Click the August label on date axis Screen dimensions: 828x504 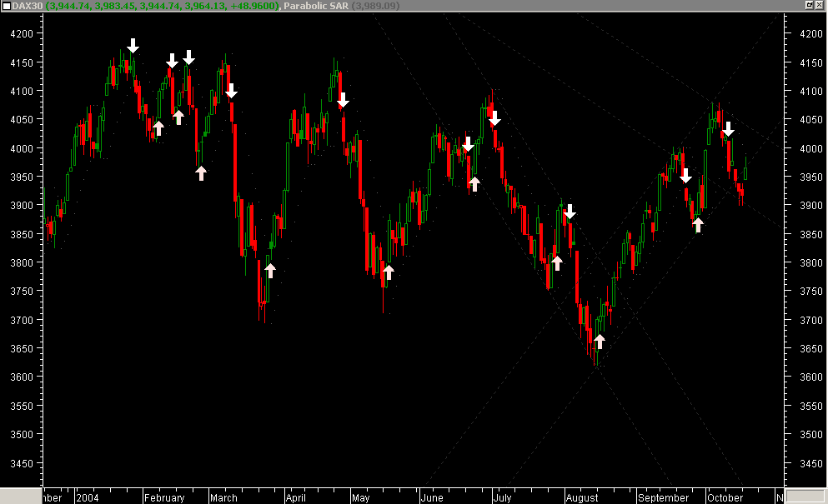582,497
